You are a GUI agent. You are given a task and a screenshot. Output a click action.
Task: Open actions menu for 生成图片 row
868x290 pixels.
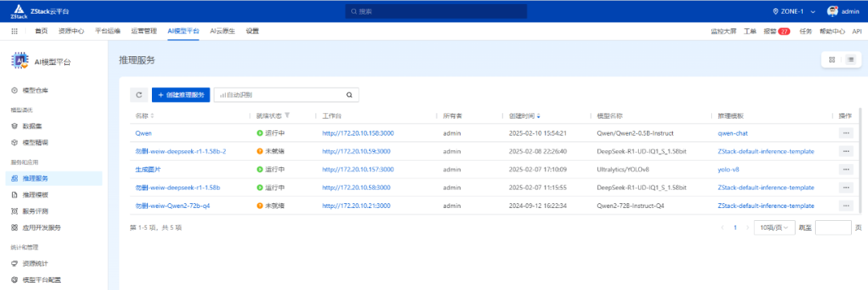845,170
